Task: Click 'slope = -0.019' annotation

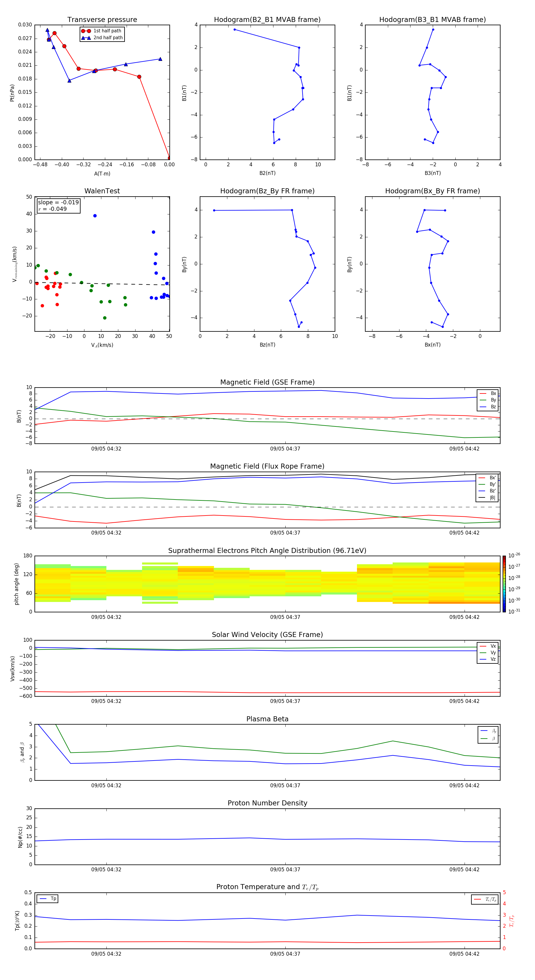Action: (x=58, y=203)
